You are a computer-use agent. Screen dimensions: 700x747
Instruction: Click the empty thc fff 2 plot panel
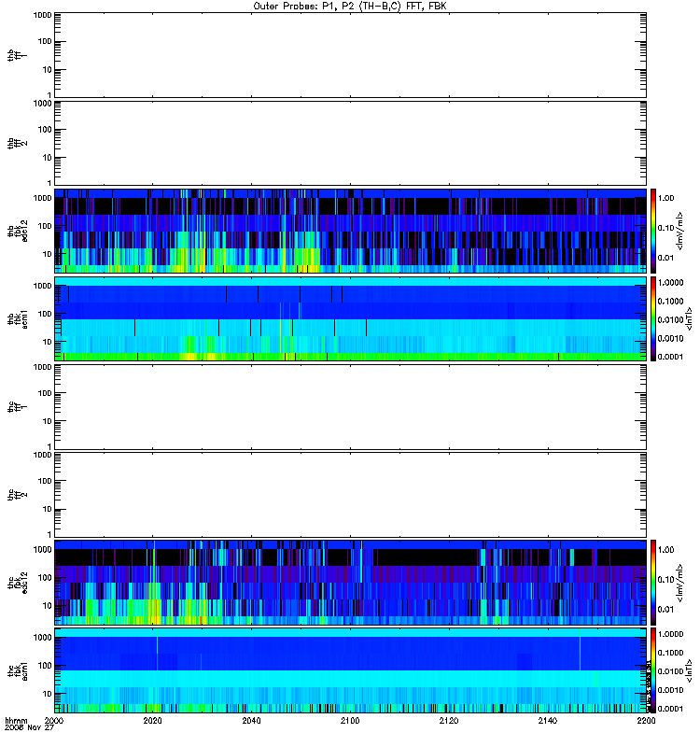(x=351, y=495)
